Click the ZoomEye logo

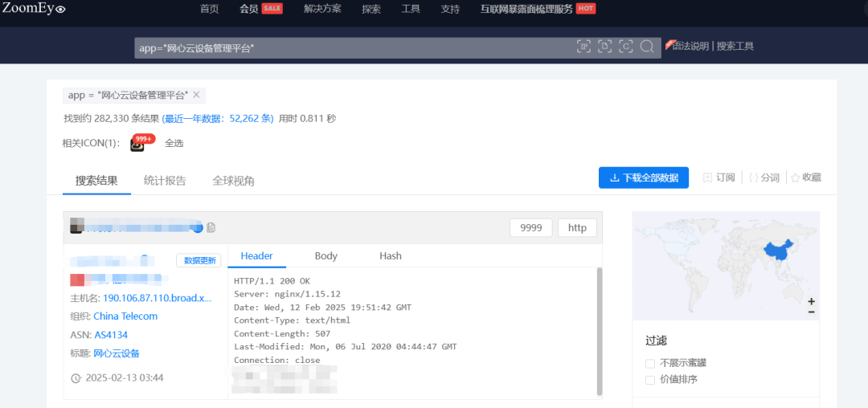click(34, 8)
